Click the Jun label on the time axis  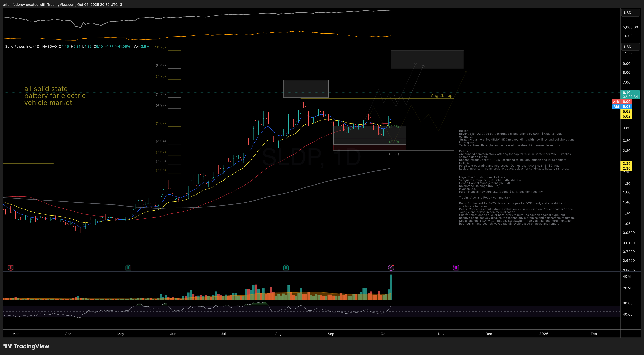173,334
